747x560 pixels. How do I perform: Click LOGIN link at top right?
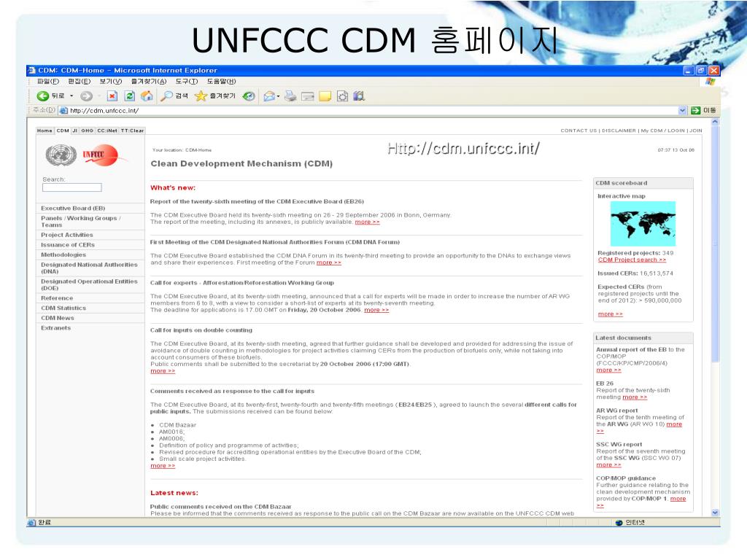pyautogui.click(x=676, y=131)
